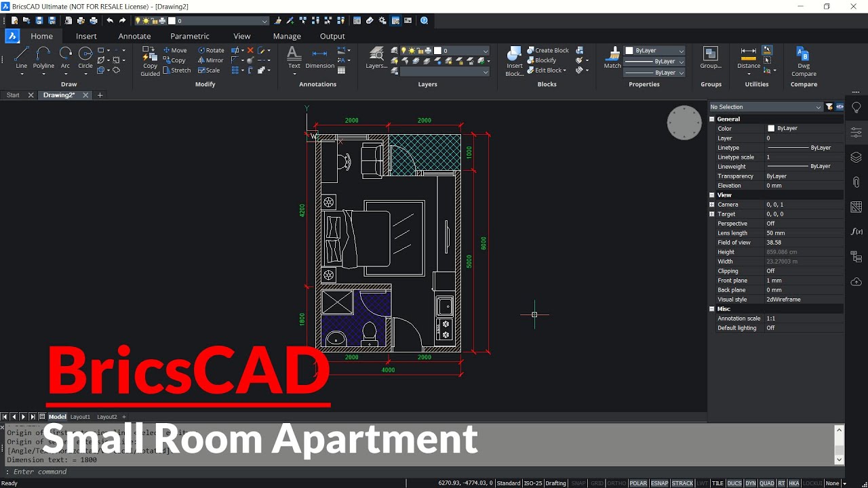Click the Mirror button in Modify

point(210,60)
